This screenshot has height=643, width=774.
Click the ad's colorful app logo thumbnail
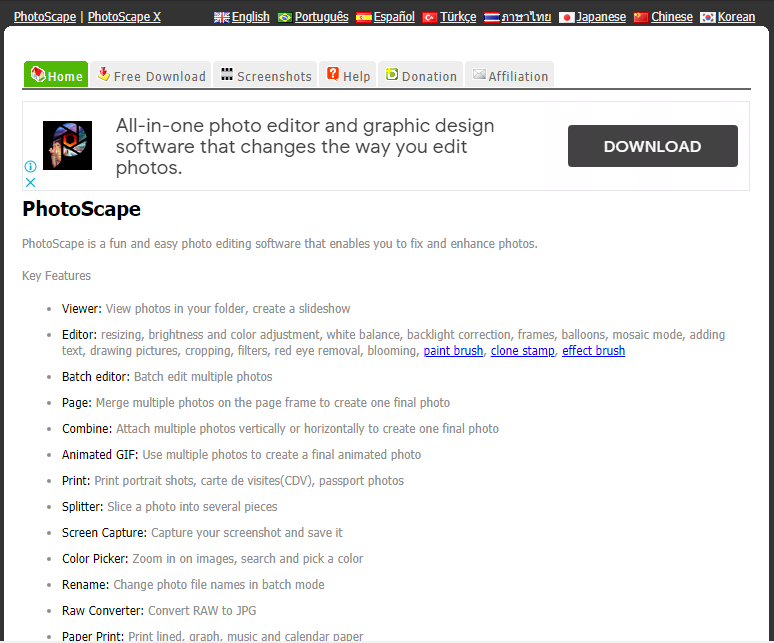(67, 146)
